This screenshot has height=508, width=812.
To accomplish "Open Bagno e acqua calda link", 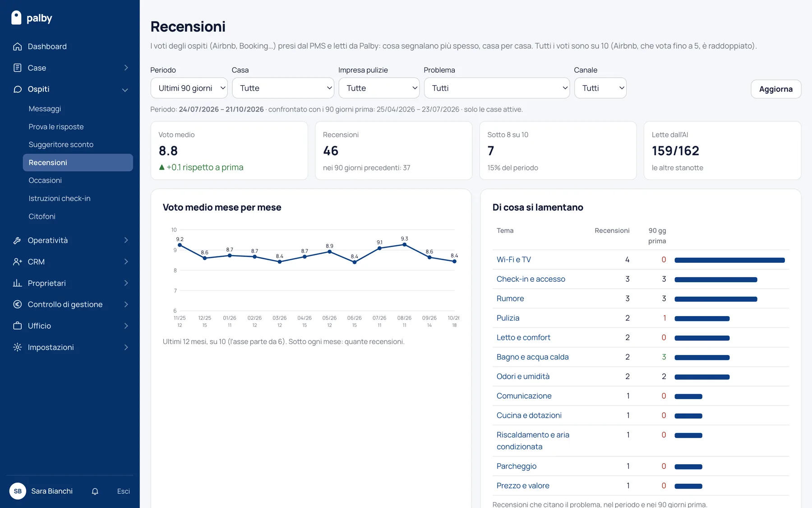I will tap(532, 357).
